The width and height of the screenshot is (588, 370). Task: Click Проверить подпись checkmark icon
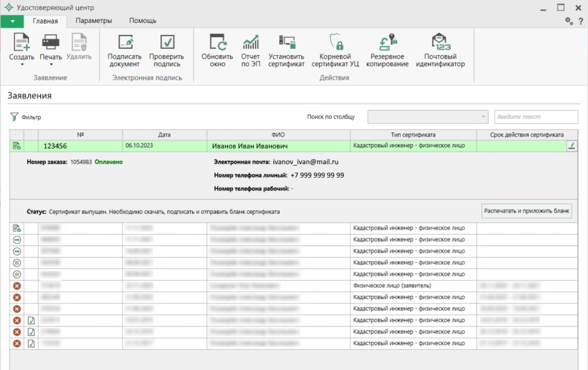167,42
